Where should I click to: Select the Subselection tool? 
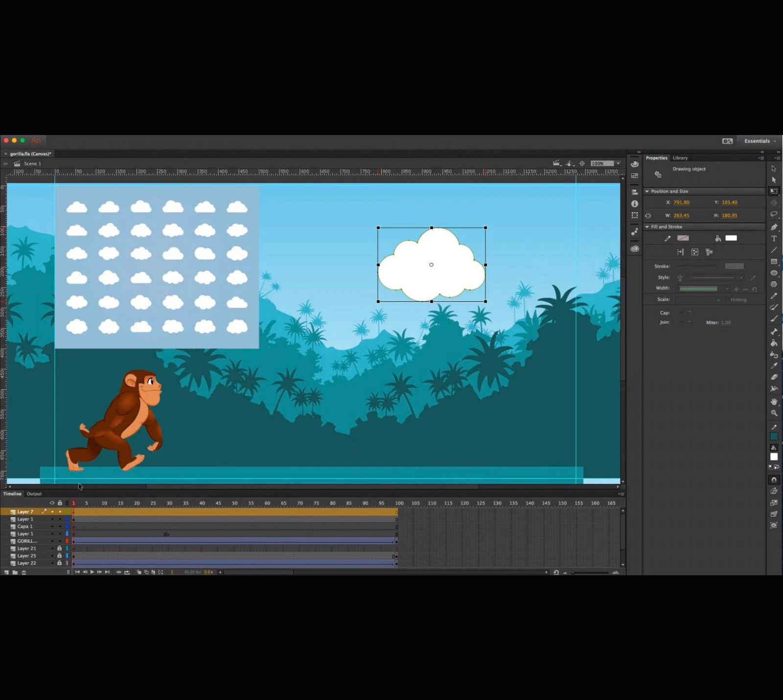[774, 180]
